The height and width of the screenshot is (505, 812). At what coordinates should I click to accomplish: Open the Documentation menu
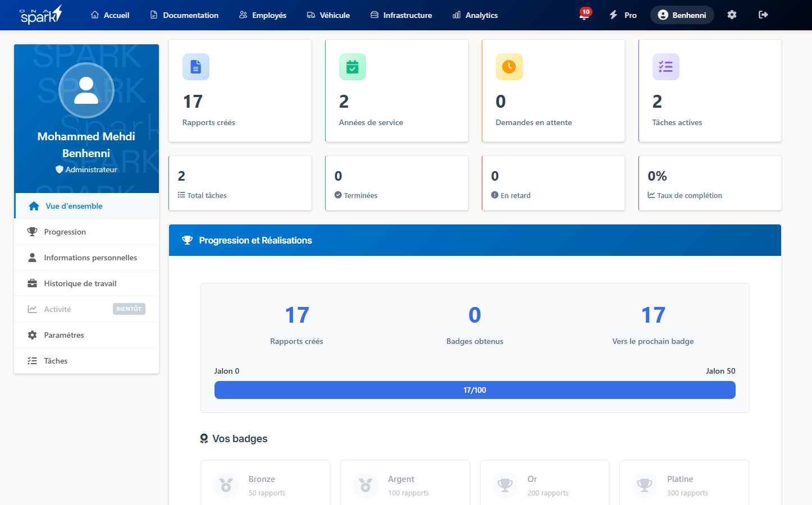tap(184, 15)
